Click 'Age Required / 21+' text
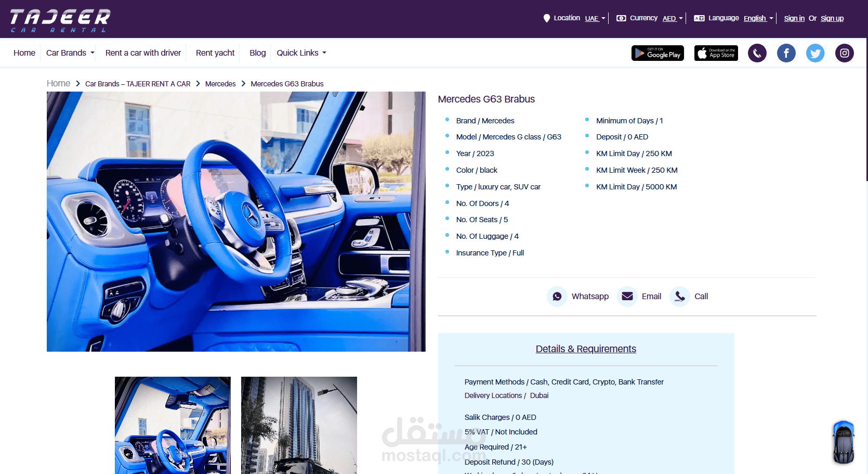The width and height of the screenshot is (868, 474). pos(495,447)
